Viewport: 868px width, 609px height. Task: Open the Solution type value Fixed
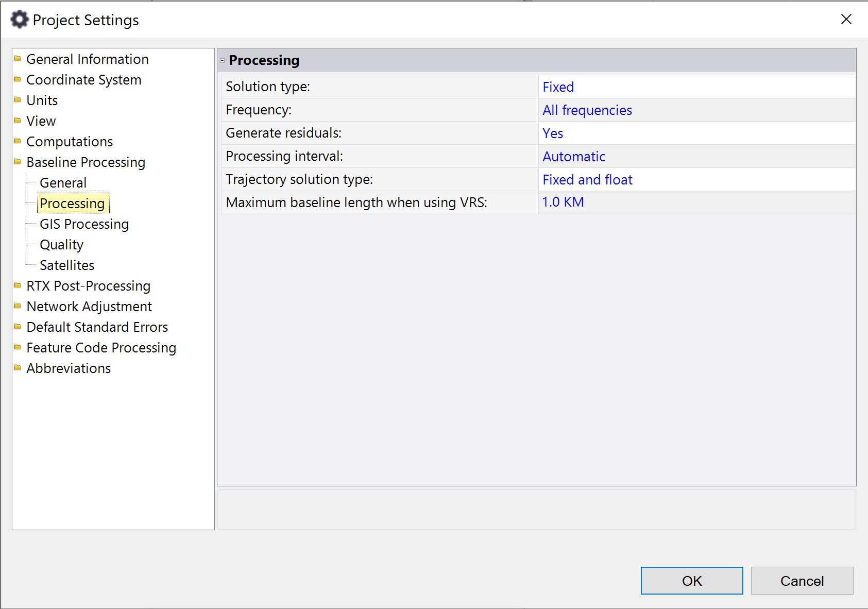(x=558, y=87)
